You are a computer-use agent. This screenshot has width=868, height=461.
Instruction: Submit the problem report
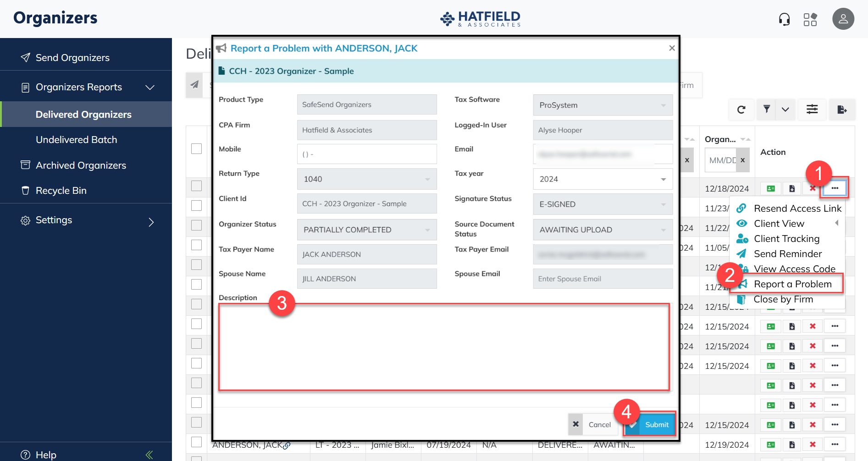pos(650,425)
